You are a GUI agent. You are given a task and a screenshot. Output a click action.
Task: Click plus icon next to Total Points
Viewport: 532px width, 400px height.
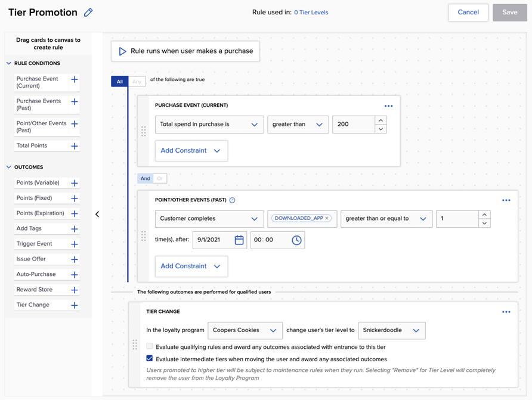[x=75, y=146]
